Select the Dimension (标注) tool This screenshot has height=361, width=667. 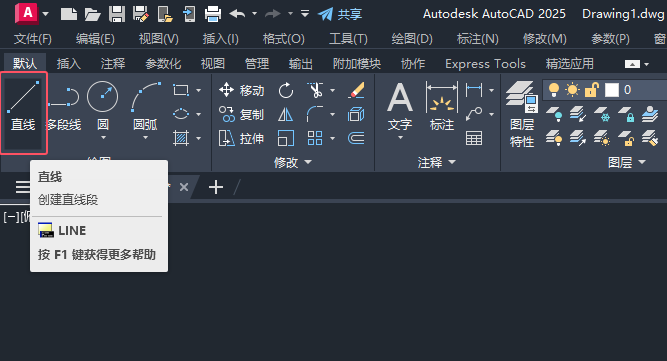(x=442, y=106)
